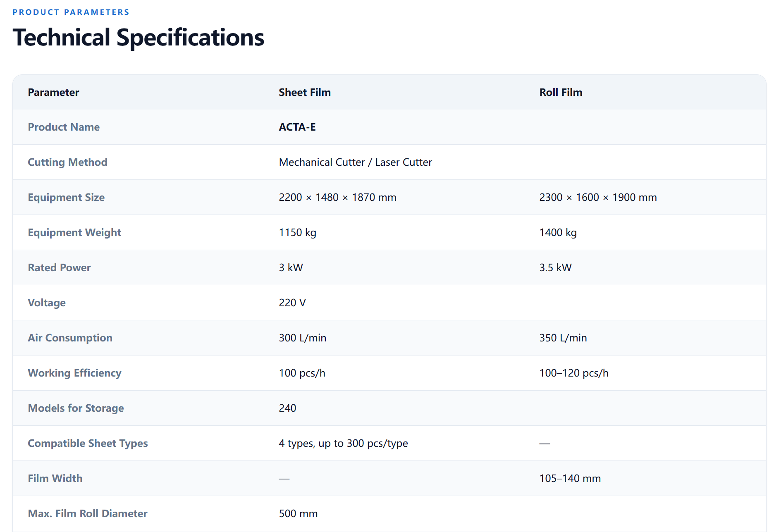Click the 1400 kg weight value
Image resolution: width=774 pixels, height=532 pixels.
click(x=558, y=232)
